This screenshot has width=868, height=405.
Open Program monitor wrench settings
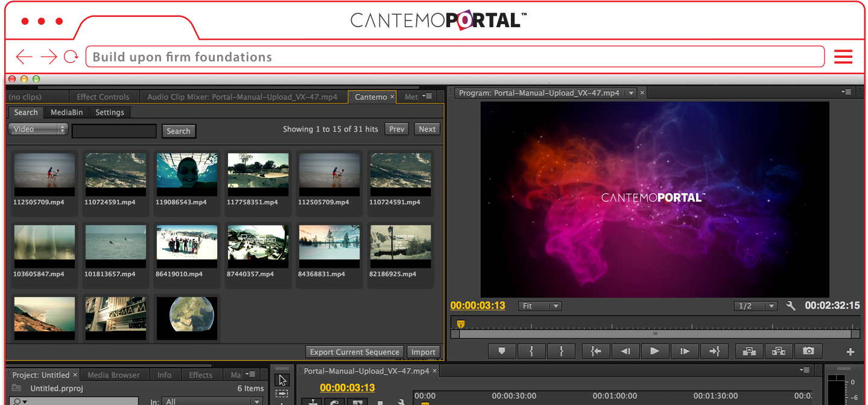point(791,306)
